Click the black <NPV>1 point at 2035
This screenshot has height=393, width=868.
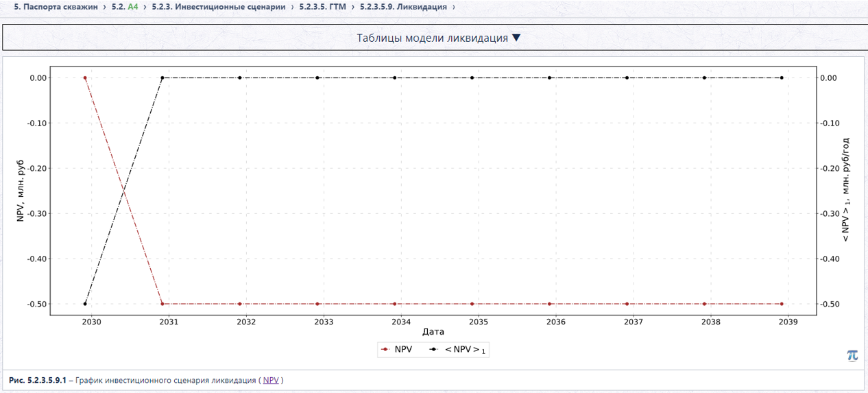pos(472,78)
